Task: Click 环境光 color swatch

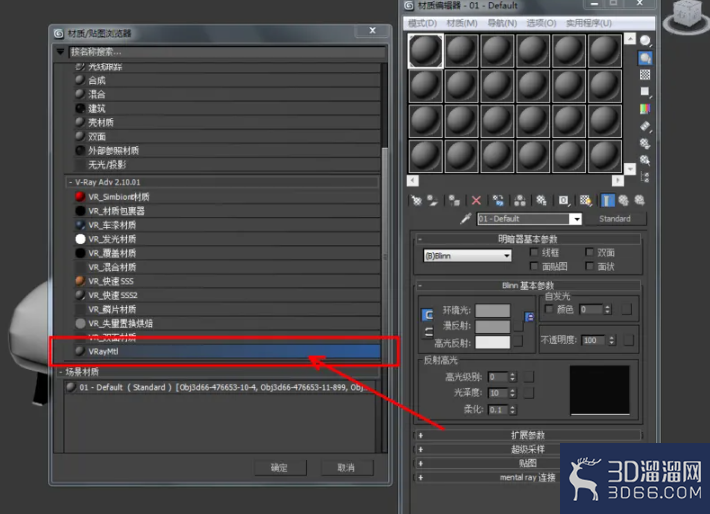Action: coord(493,311)
